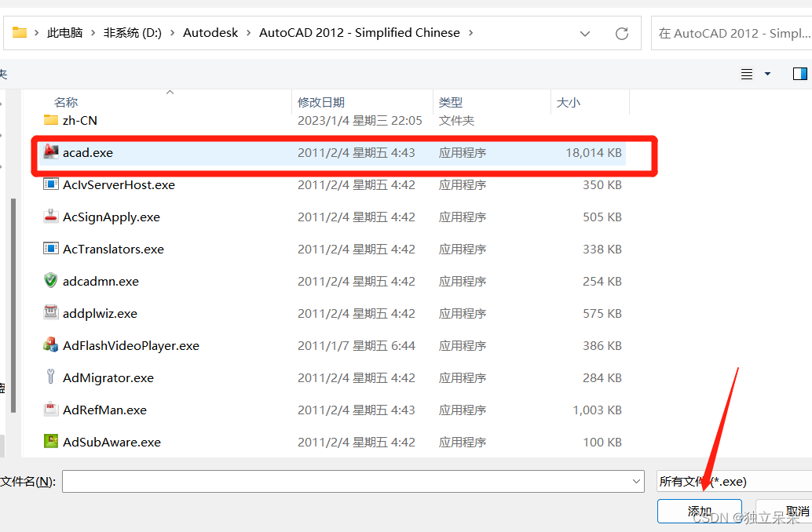The width and height of the screenshot is (812, 532).
Task: Click the 取消 button
Action: 785,512
